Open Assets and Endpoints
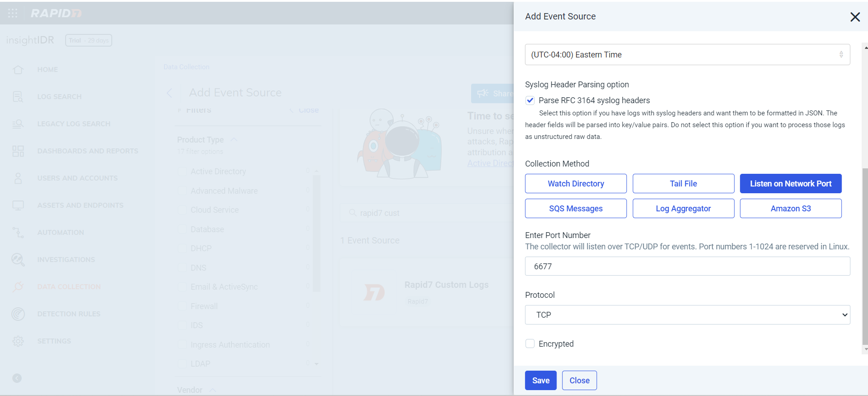The height and width of the screenshot is (396, 868). (x=80, y=205)
